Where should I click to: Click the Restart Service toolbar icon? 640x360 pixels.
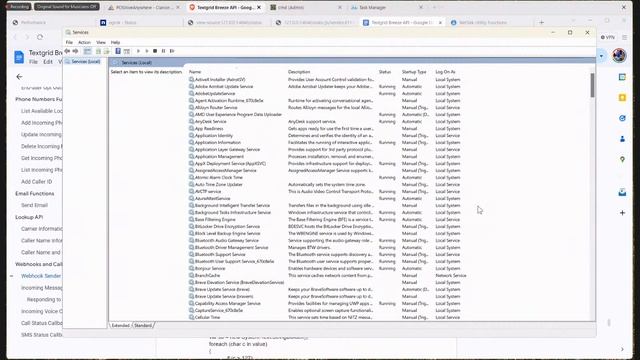pyautogui.click(x=172, y=51)
